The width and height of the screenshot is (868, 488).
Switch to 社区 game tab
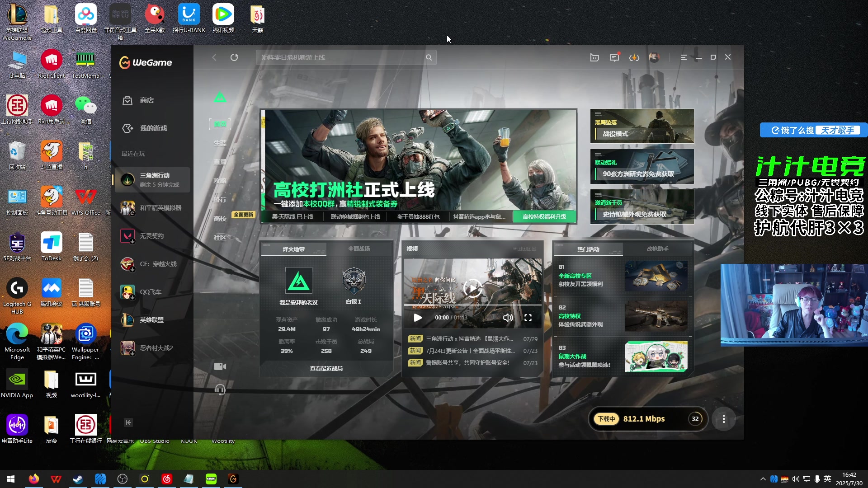click(220, 238)
